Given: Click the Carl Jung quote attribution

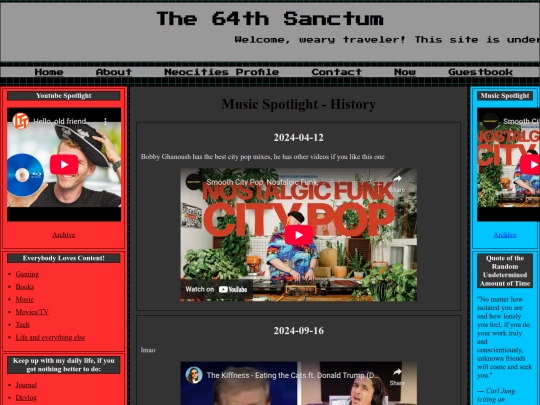Looking at the screenshot, I should [x=496, y=395].
